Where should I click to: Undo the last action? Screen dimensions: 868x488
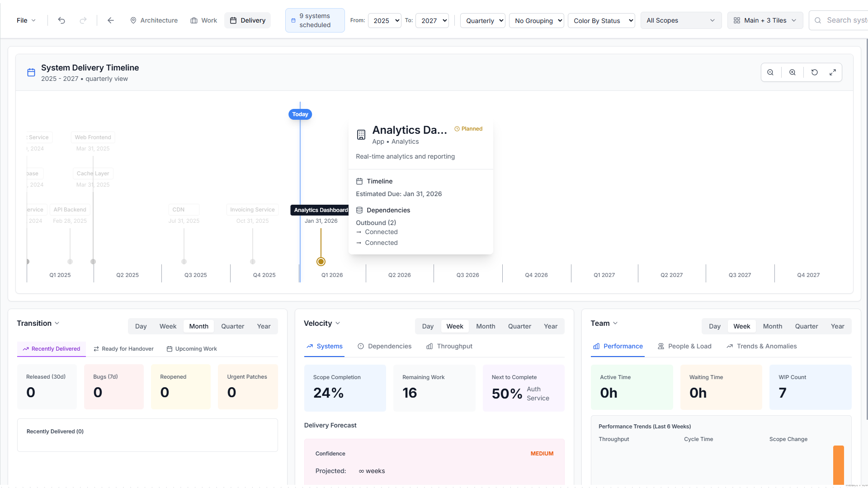pyautogui.click(x=61, y=20)
